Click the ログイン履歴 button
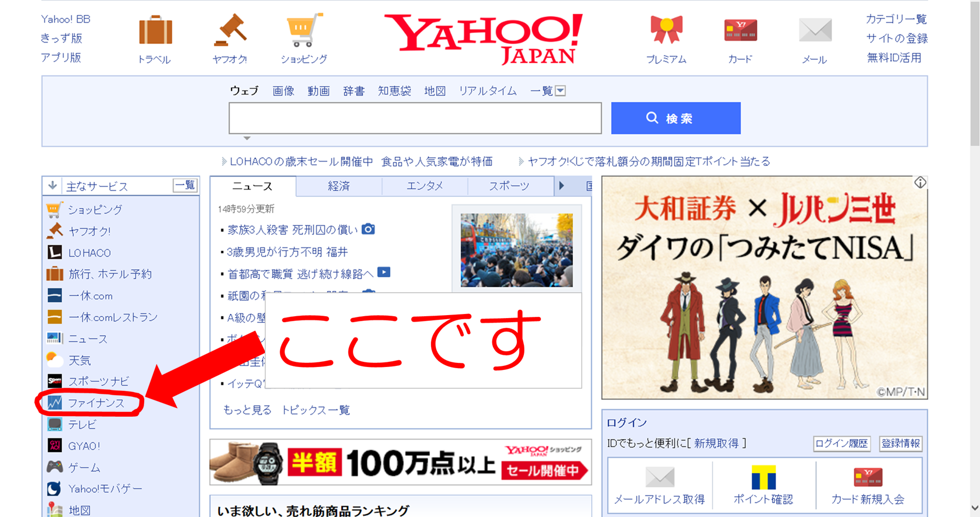The height and width of the screenshot is (517, 980). pos(841,443)
